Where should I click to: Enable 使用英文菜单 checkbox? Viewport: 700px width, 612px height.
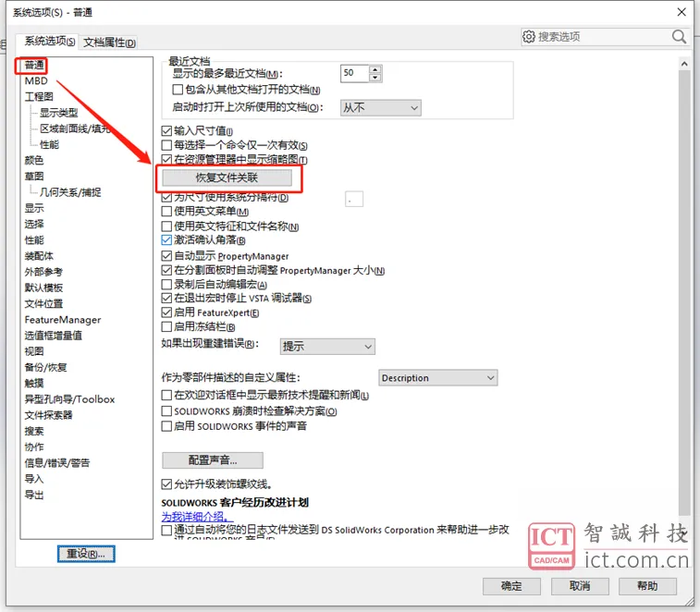166,211
